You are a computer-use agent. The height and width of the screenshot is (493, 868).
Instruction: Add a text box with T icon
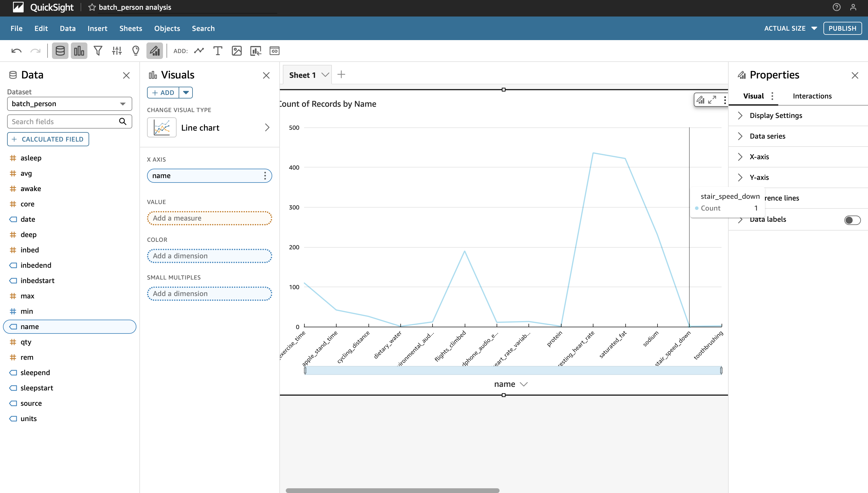pyautogui.click(x=218, y=51)
